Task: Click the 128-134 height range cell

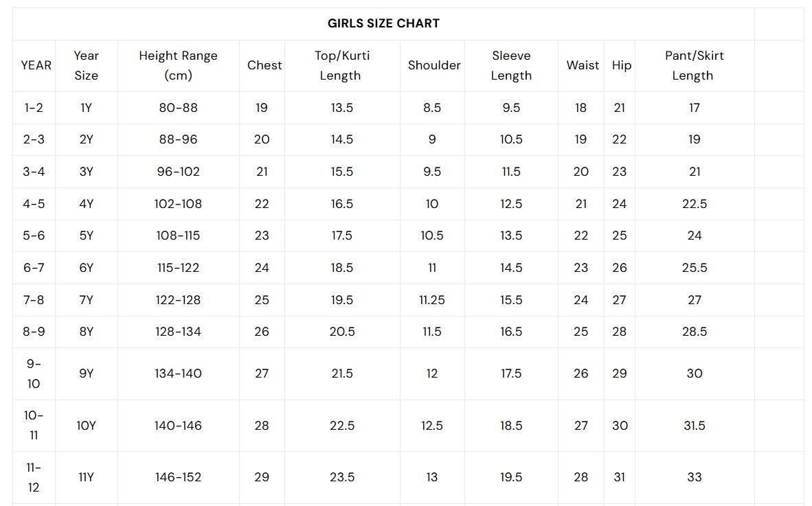Action: click(178, 332)
